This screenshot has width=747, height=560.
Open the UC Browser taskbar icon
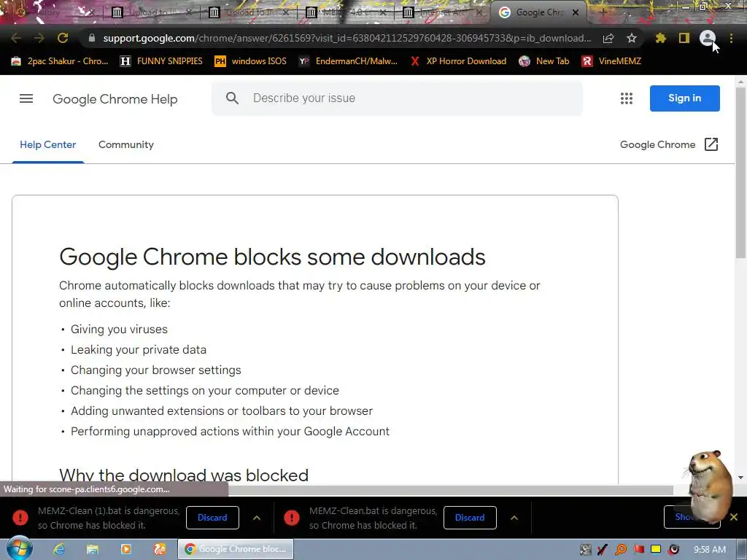point(159,549)
